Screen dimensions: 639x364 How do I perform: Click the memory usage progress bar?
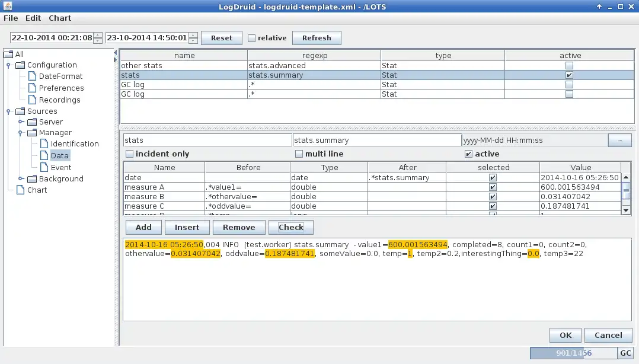coord(573,353)
